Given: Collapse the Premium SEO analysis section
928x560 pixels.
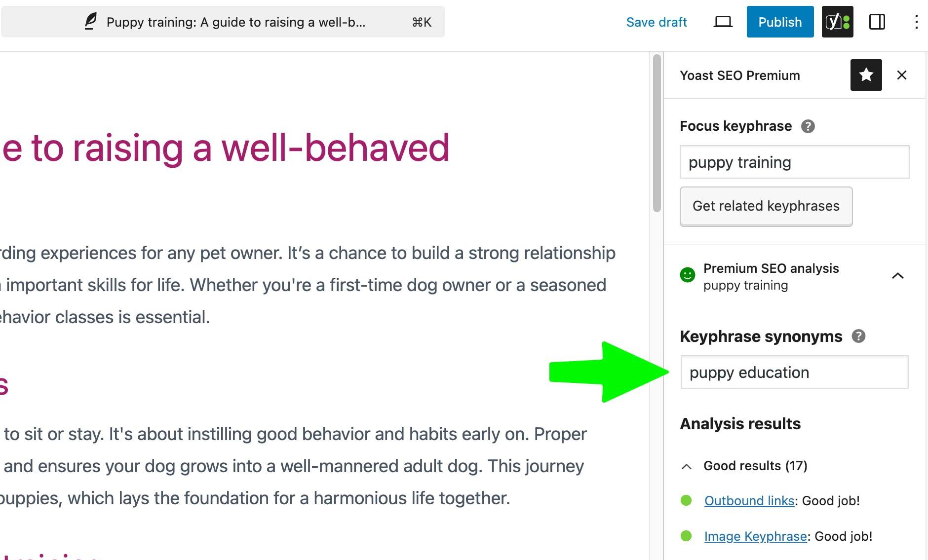Looking at the screenshot, I should 897,276.
